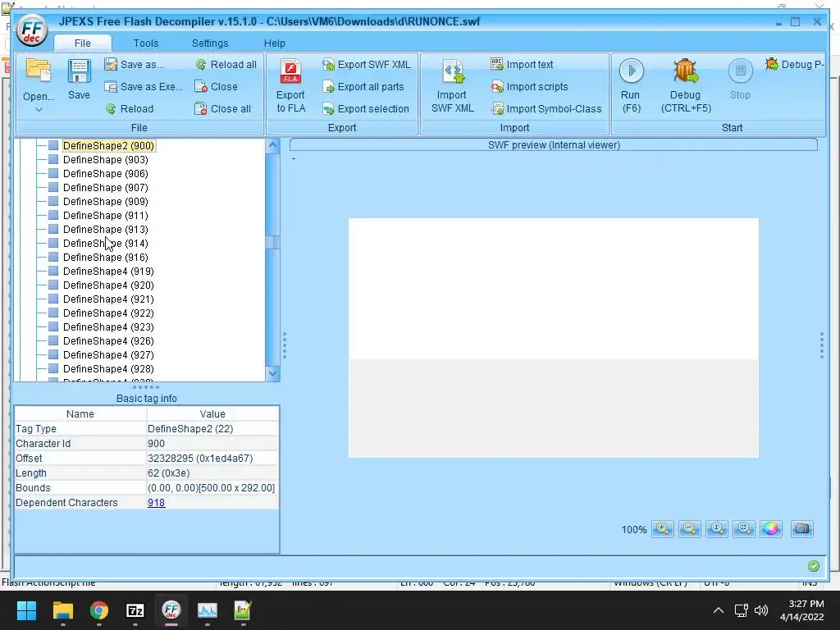Select DefineShape4 (921) tree item

[x=108, y=299]
